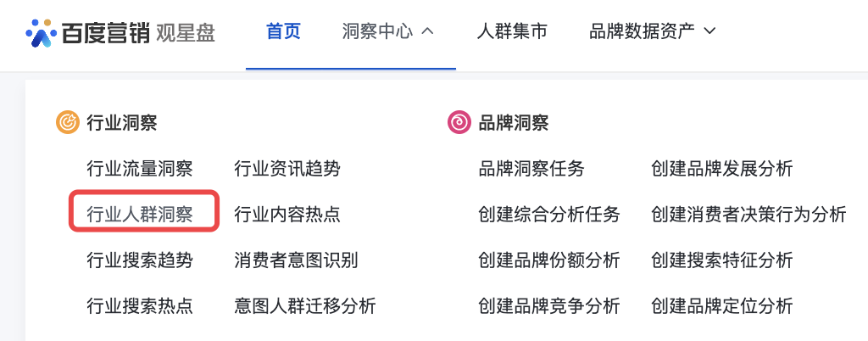Click the Baidu Marketing logo icon
This screenshot has width=868, height=341.
point(42,33)
